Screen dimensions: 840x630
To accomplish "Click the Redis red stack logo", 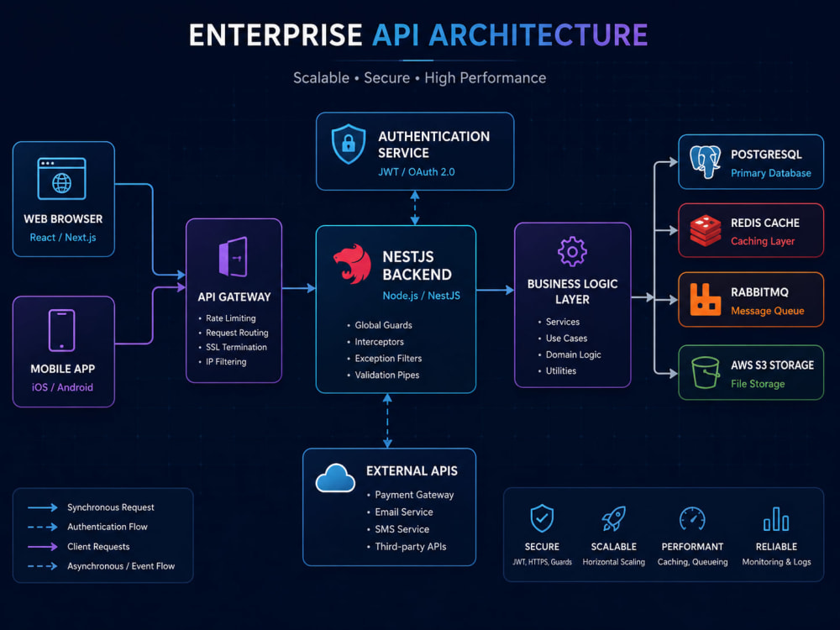I will point(705,230).
